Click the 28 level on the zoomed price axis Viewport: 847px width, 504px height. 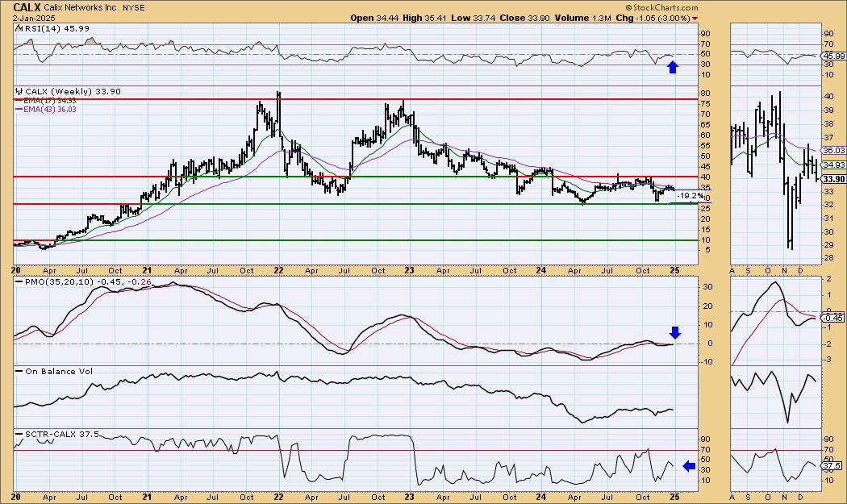click(x=828, y=258)
